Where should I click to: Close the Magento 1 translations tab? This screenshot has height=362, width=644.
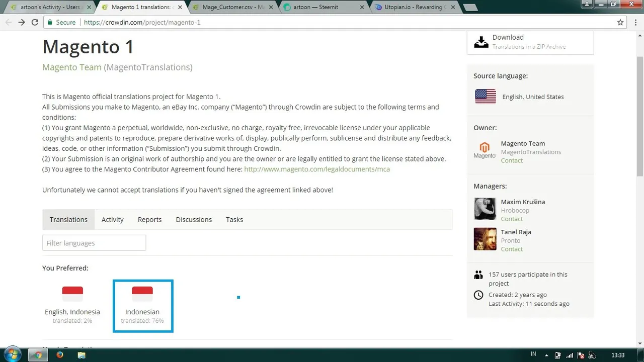click(180, 8)
